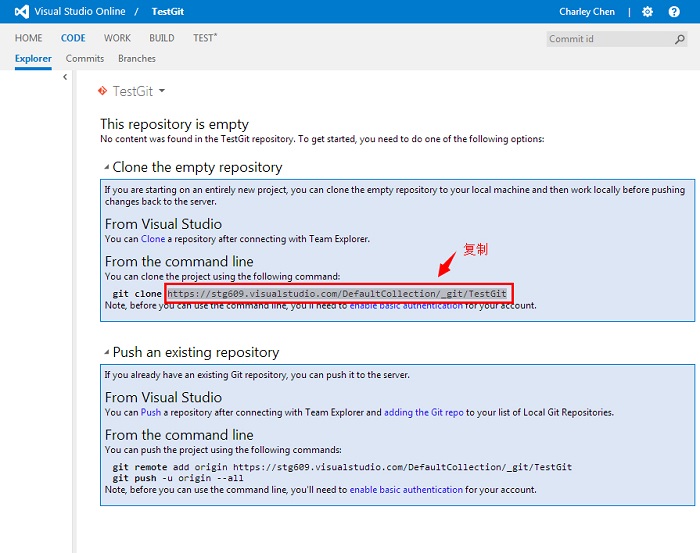The height and width of the screenshot is (553, 700).
Task: Click the Git repository icon beside TestGit
Action: click(x=102, y=91)
